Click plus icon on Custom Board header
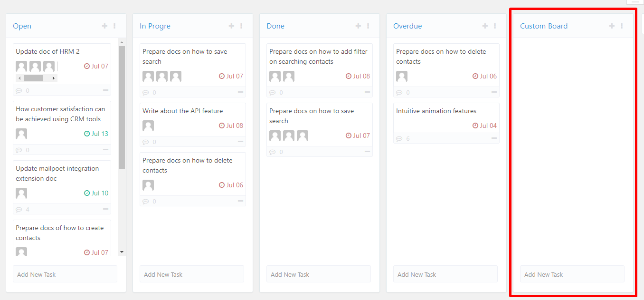644x300 pixels. click(x=612, y=26)
